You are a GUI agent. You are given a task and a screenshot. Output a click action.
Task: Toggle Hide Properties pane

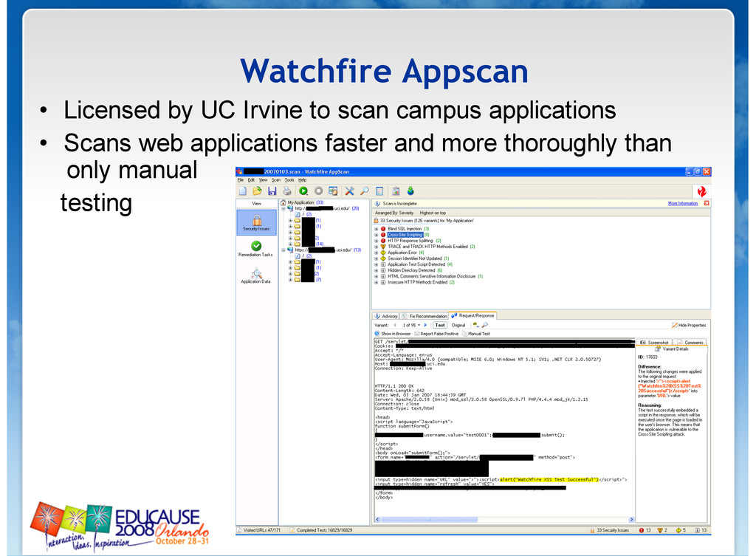click(x=689, y=326)
